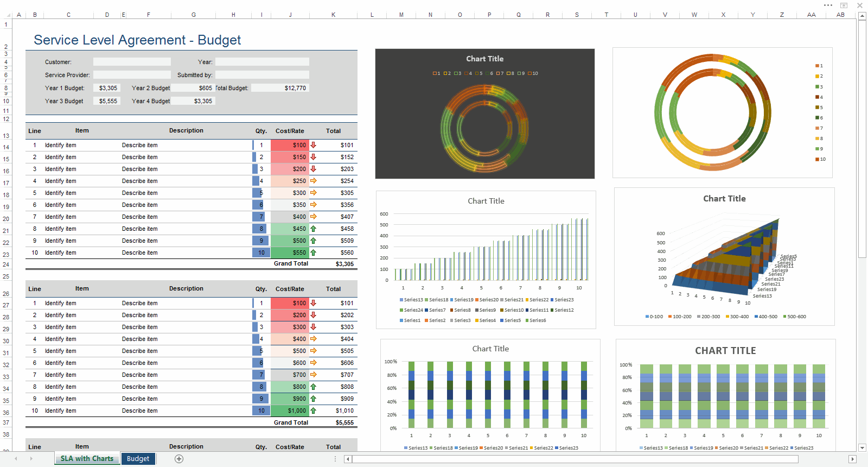Click the Ribbon Display Options icon

tap(844, 5)
